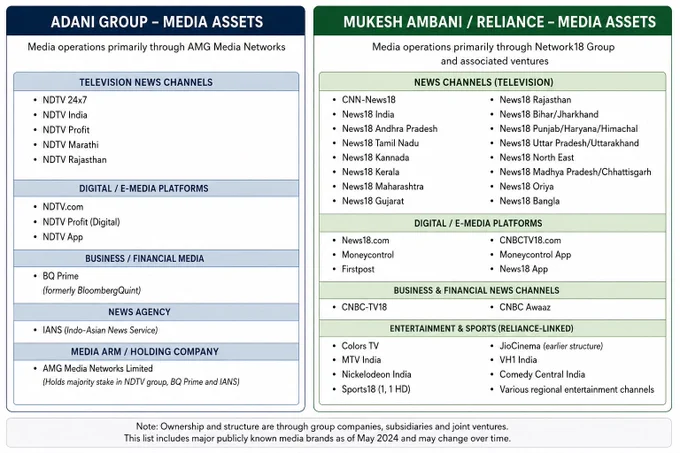
Task: Select the Various regional entertainment channels entry
Action: [577, 389]
